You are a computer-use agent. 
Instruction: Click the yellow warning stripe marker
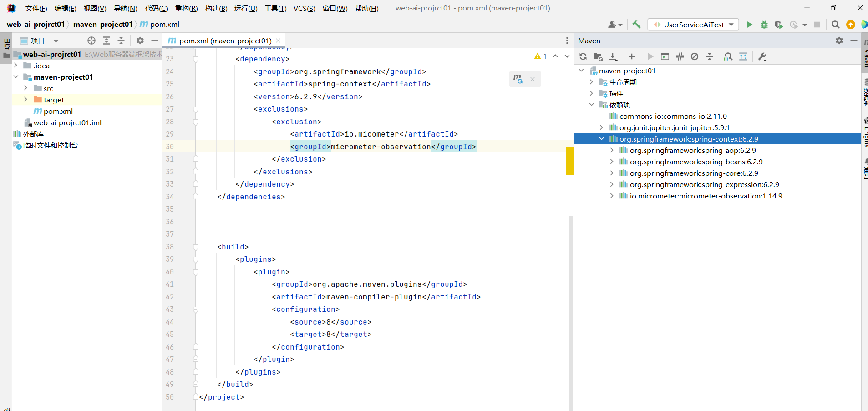coord(570,161)
